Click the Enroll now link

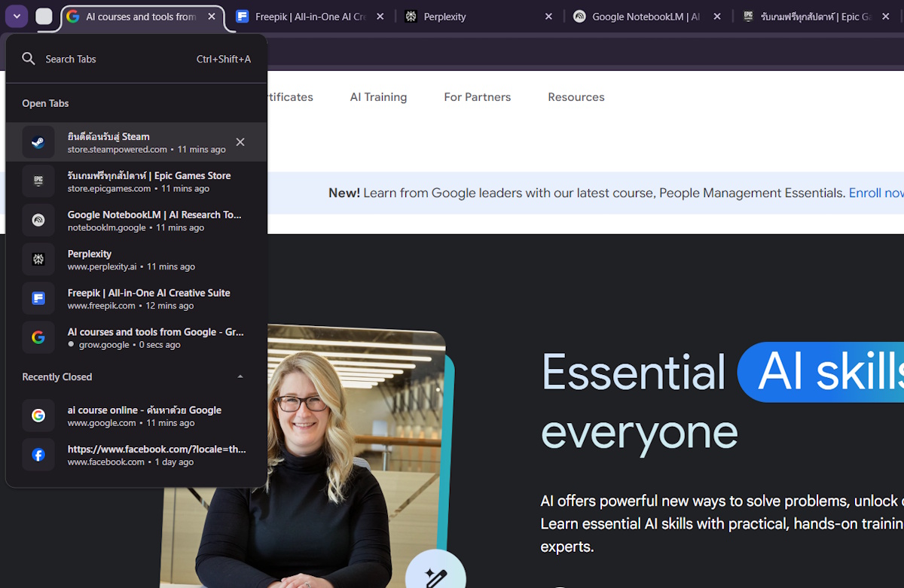click(x=875, y=193)
